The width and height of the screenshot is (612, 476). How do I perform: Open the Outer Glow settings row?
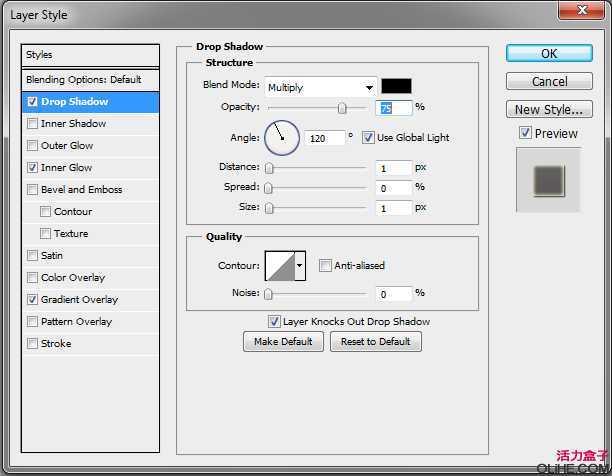[x=90, y=146]
